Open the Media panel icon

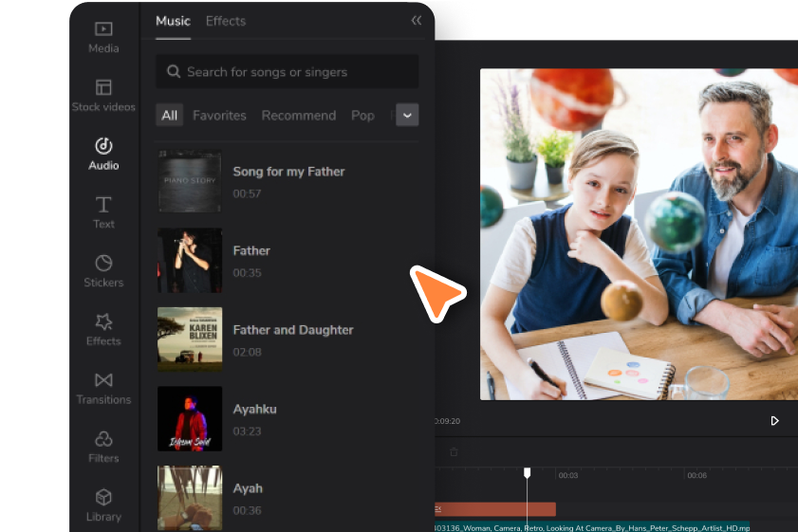coord(103,37)
